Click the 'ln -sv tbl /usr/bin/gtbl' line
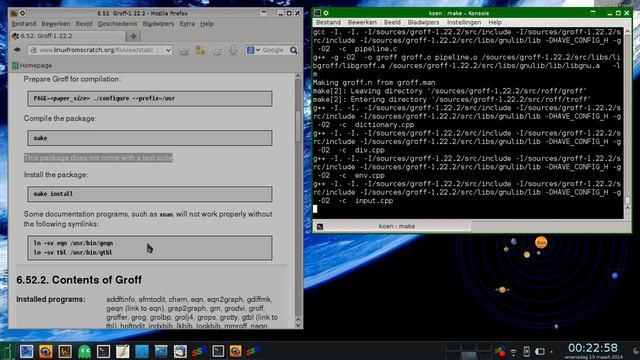The height and width of the screenshot is (360, 640). tap(73, 253)
